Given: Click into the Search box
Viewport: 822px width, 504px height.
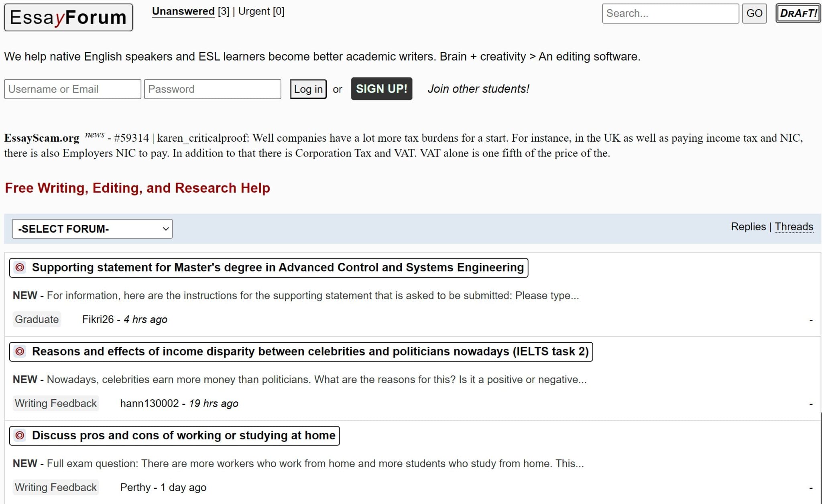Looking at the screenshot, I should [x=670, y=13].
